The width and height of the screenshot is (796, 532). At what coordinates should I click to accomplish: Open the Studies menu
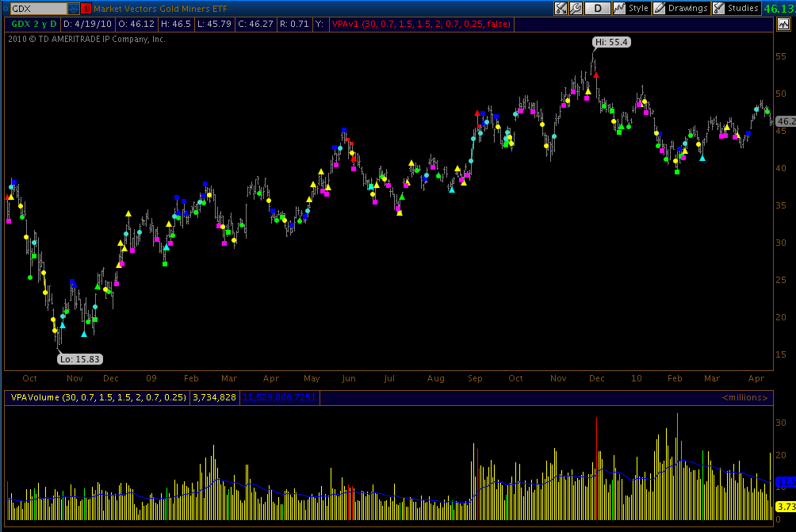pyautogui.click(x=737, y=8)
